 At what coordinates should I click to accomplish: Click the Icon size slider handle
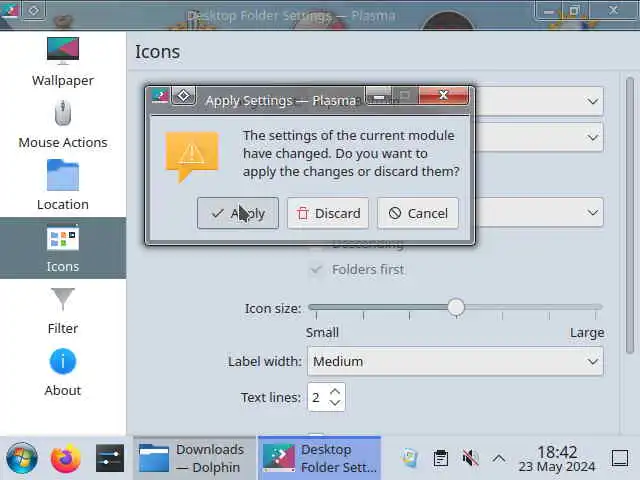coord(456,307)
